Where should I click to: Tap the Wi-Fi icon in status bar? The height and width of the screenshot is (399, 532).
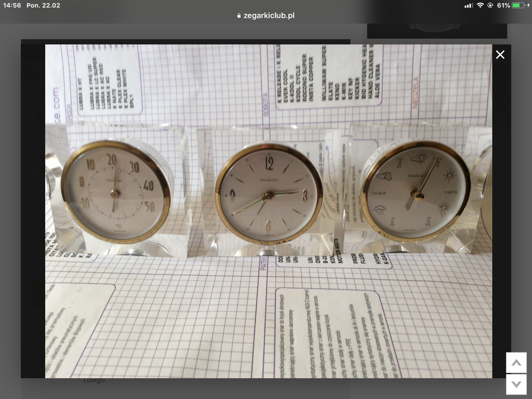tap(480, 5)
